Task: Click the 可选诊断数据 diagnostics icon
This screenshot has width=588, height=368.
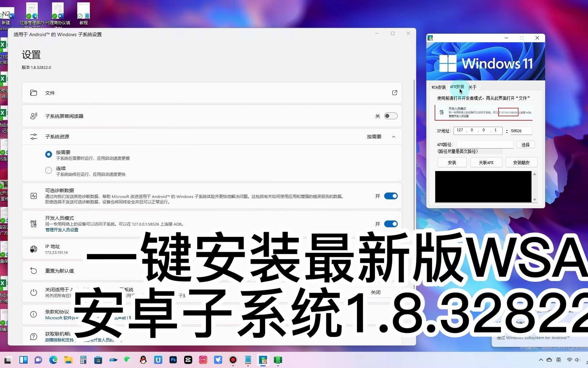Action: coord(33,196)
